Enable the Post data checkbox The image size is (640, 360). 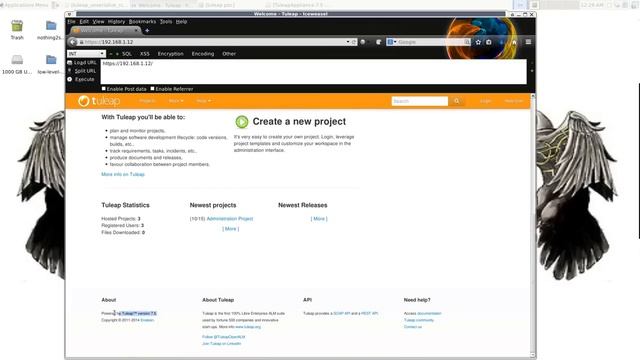pos(104,89)
